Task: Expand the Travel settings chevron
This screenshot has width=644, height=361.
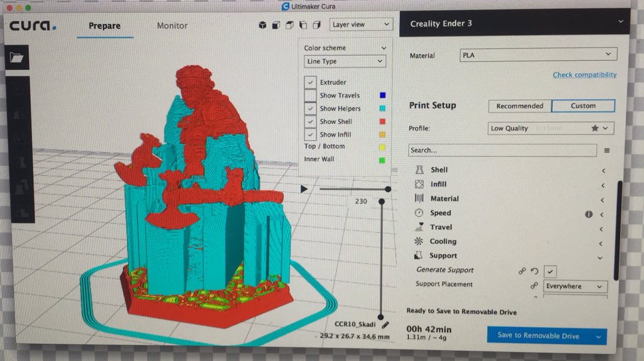Action: coord(601,229)
